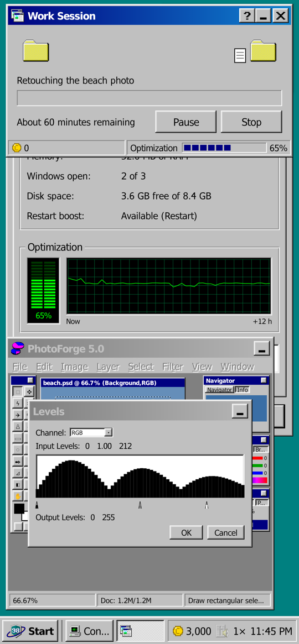This screenshot has width=299, height=644.
Task: Open the Window menu in PhotoForge
Action: click(x=238, y=366)
